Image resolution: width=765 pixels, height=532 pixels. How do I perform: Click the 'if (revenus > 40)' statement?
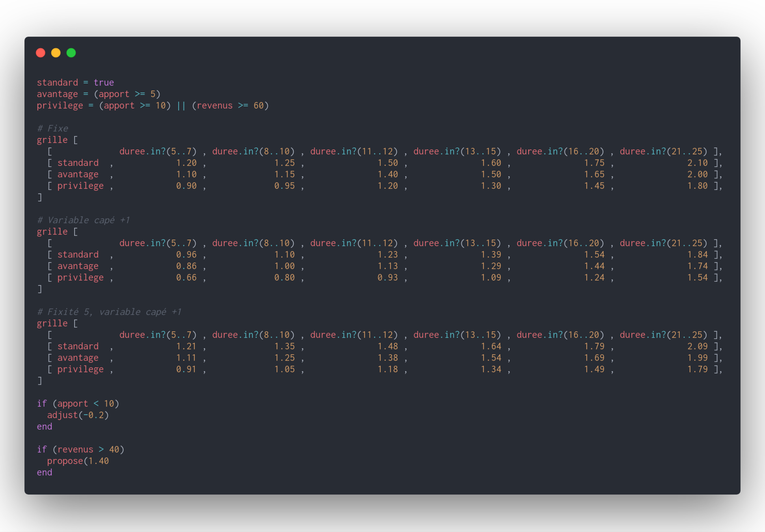tap(80, 449)
